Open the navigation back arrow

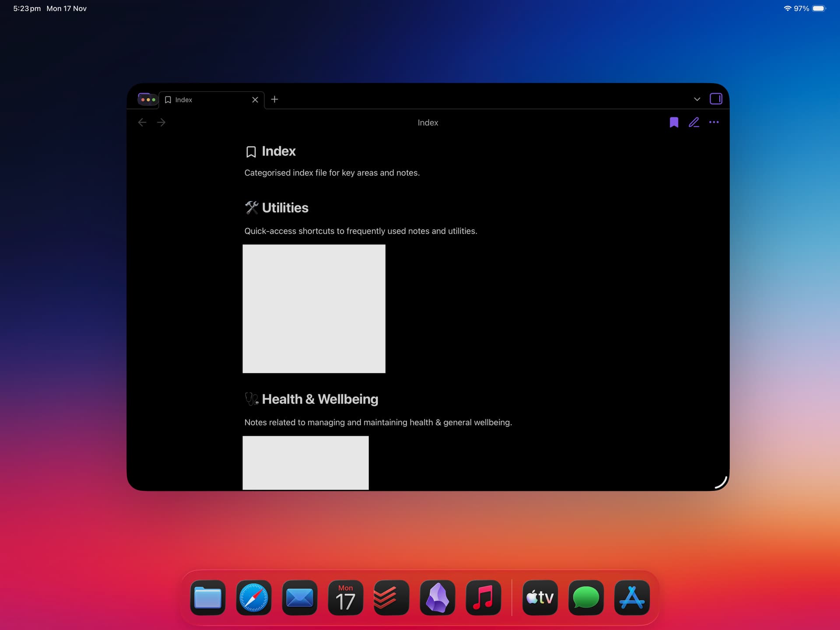pos(142,122)
